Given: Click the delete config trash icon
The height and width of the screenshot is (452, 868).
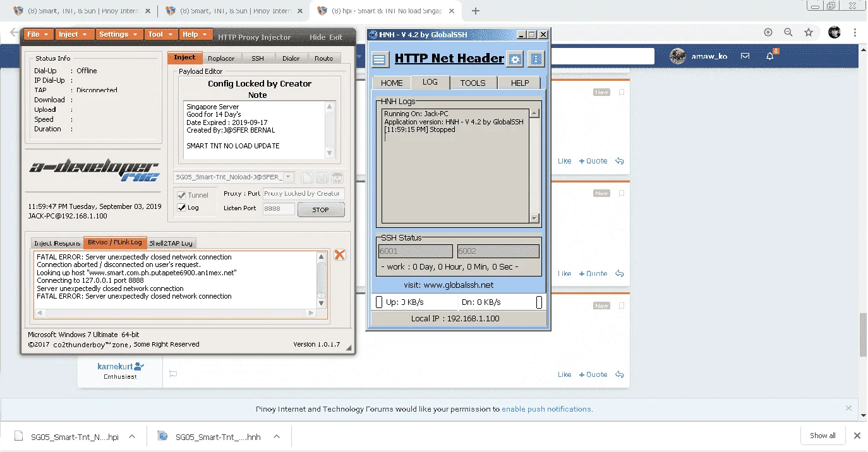Looking at the screenshot, I should tap(337, 178).
